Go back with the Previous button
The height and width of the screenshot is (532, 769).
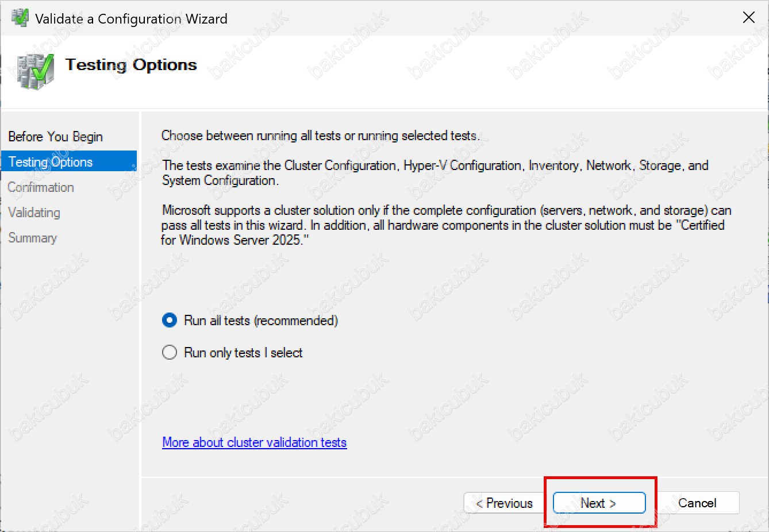pos(503,503)
